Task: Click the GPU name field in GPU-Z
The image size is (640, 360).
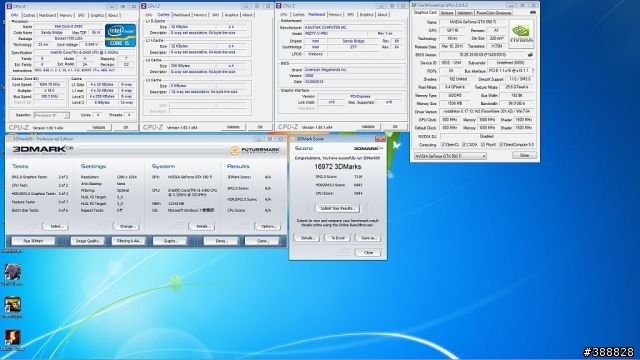Action: (473, 22)
